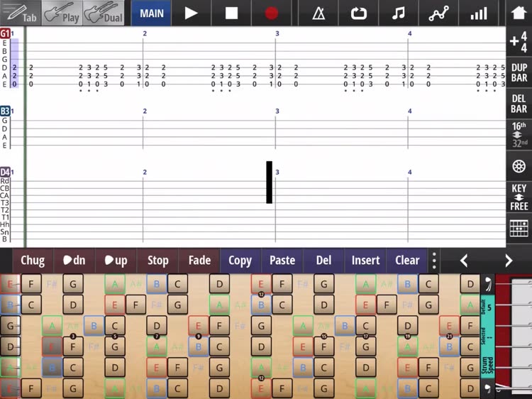This screenshot has height=399, width=532.
Task: Select the G1 guitar track label
Action: tap(5, 33)
